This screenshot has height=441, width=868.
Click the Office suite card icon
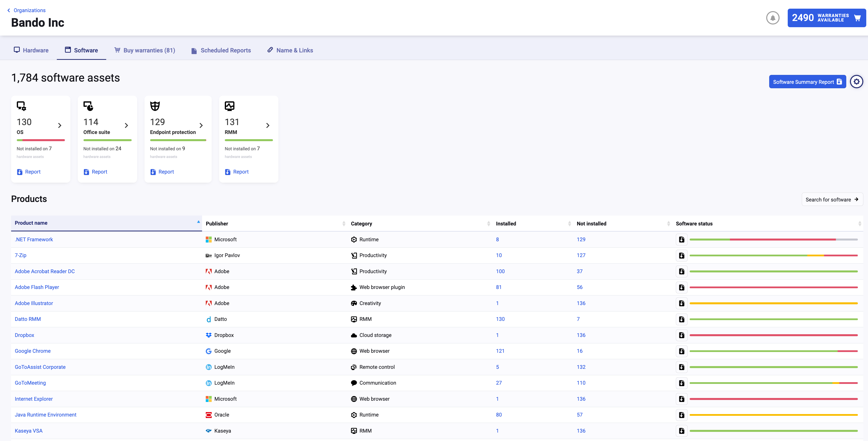88,106
